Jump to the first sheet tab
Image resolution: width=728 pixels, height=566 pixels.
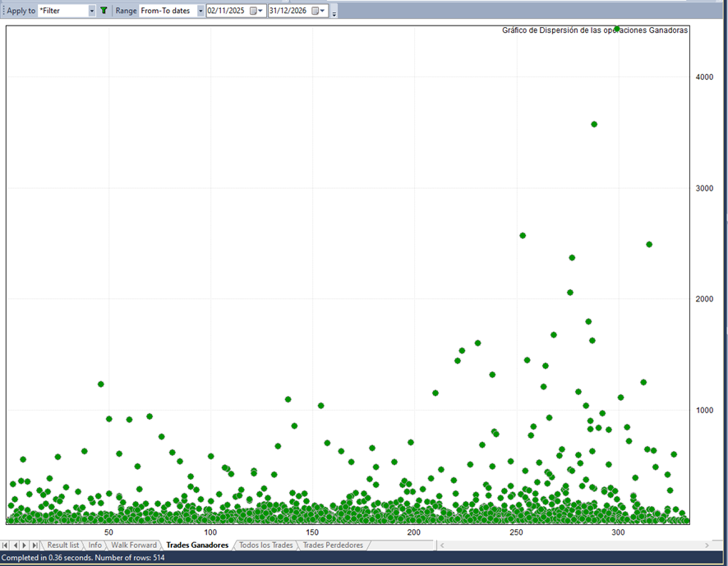click(7, 545)
